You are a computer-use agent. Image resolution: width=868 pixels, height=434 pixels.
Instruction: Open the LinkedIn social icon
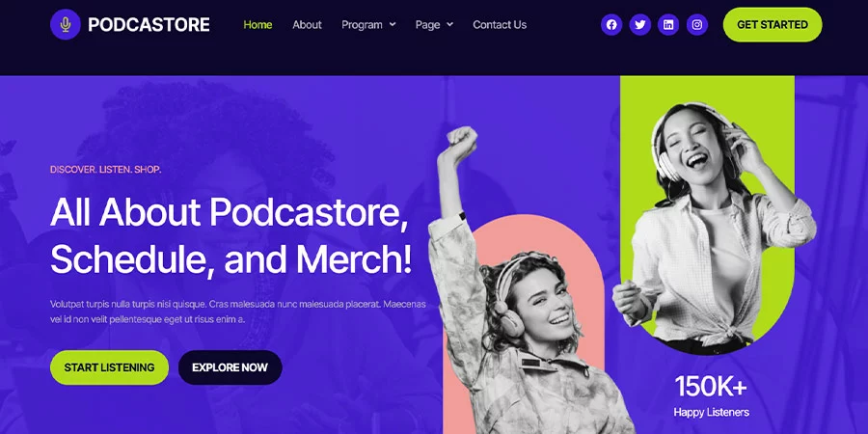[x=668, y=24]
